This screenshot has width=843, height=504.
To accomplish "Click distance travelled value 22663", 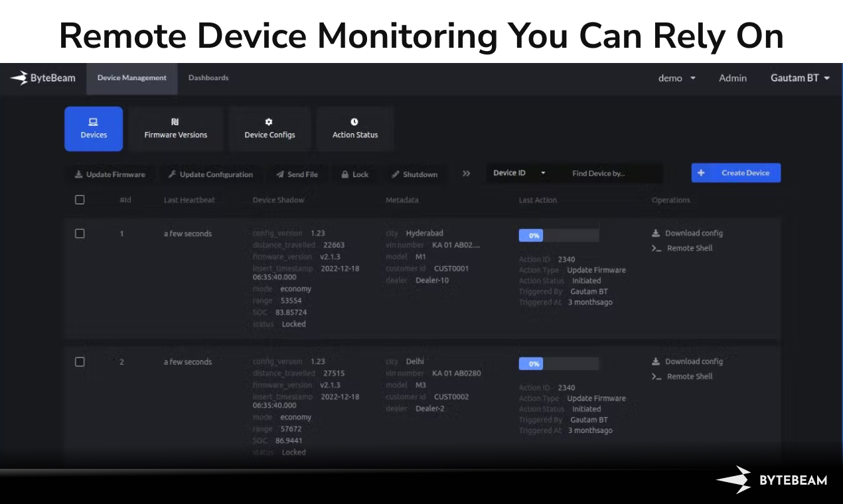I will (334, 245).
